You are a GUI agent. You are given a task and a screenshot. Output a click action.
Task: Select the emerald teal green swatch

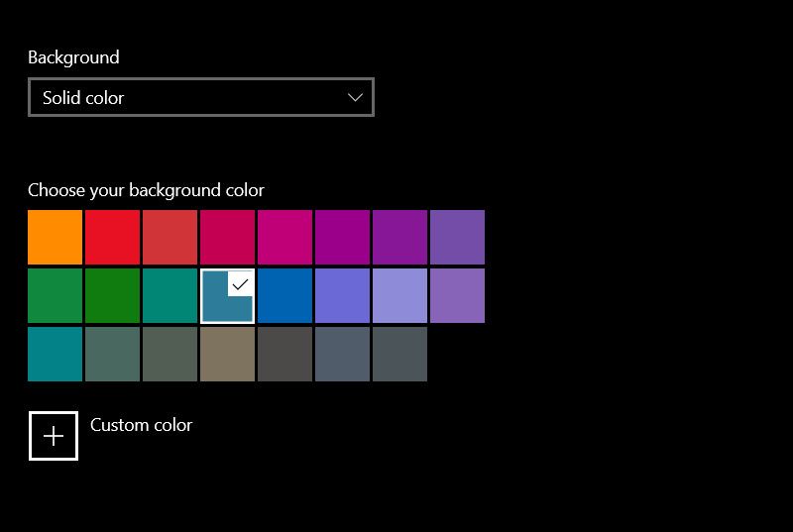click(x=170, y=295)
